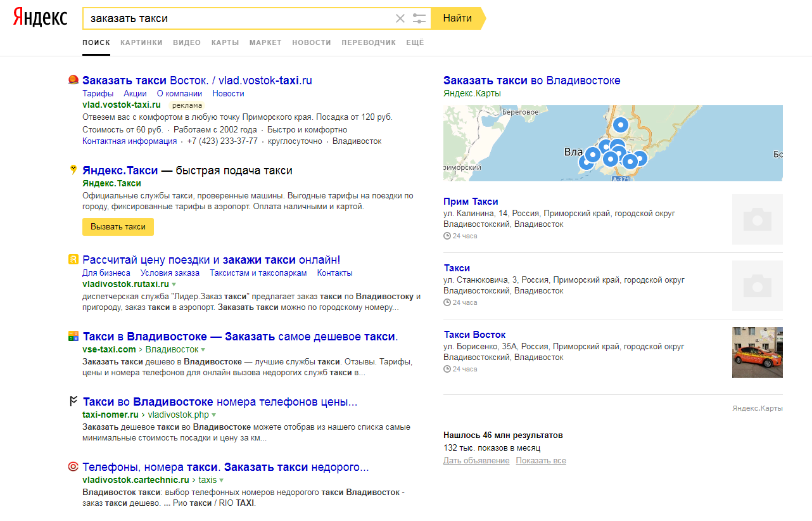
Task: Expand the cartechnic taxis dropdown arrow
Action: coord(222,480)
